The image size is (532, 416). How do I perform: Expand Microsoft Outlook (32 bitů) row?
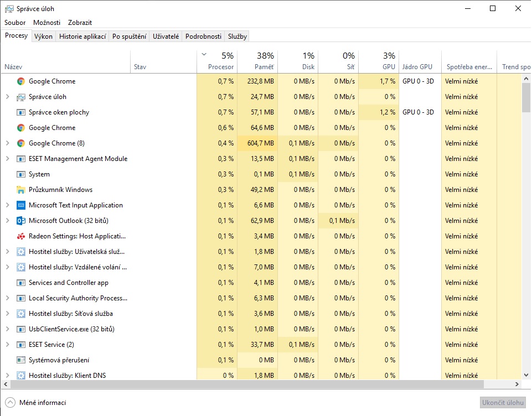7,221
